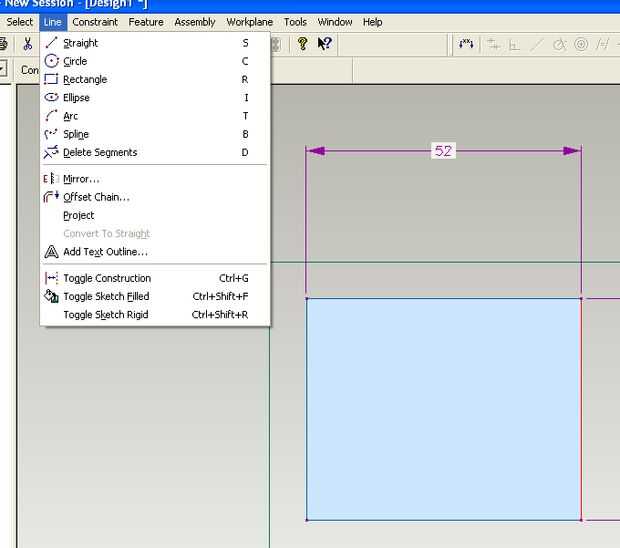Choose Delete Segments menu entry
This screenshot has height=548, width=620.
155,152
